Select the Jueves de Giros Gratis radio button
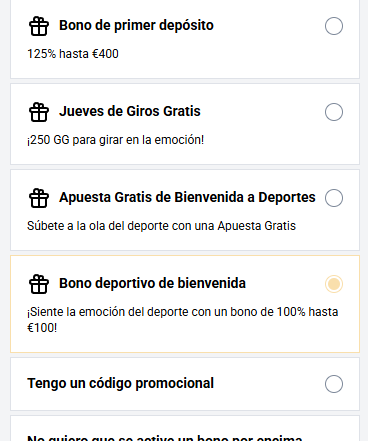 (334, 112)
